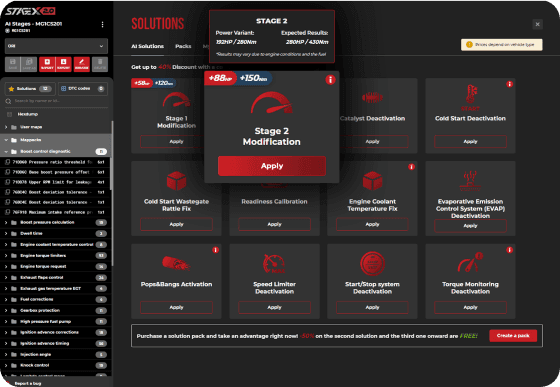Switch to the Packs tab
The image size is (560, 387).
click(x=183, y=46)
